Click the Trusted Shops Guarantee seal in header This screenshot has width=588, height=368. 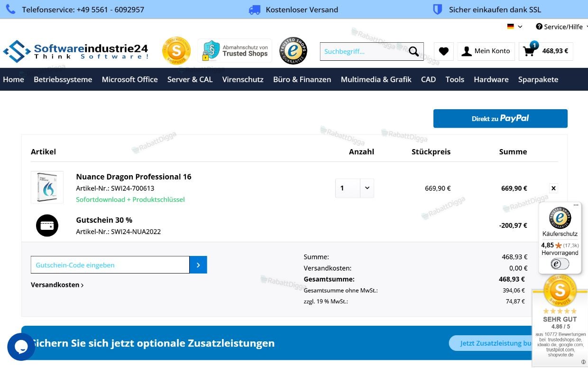click(293, 51)
